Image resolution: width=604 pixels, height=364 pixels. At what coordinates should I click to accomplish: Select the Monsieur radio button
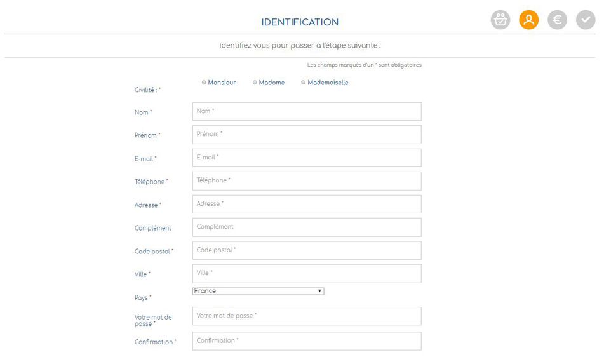(205, 83)
